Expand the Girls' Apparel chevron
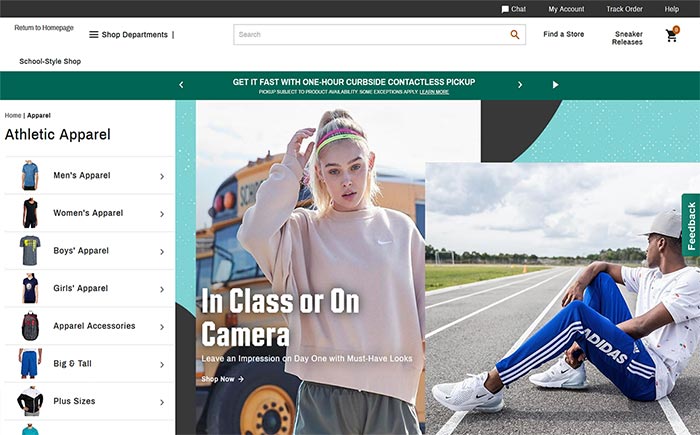 [162, 289]
